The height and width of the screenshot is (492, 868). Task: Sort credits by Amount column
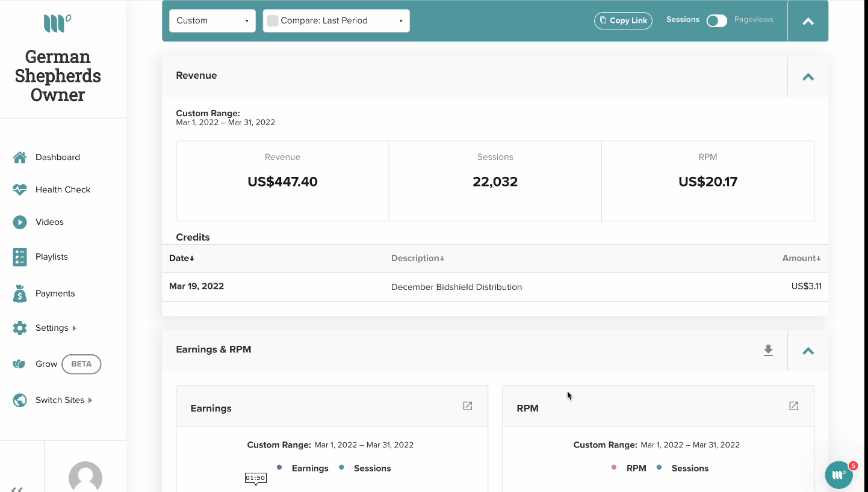coord(802,258)
